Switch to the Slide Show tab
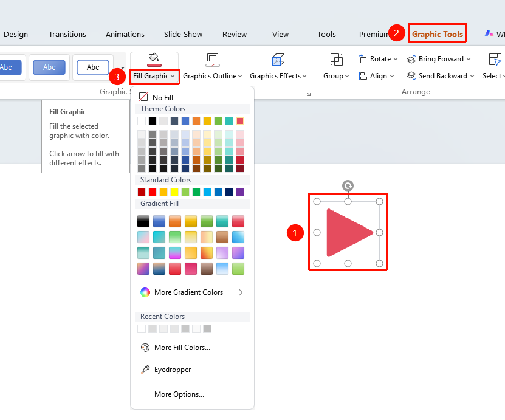The height and width of the screenshot is (420, 505). (183, 35)
